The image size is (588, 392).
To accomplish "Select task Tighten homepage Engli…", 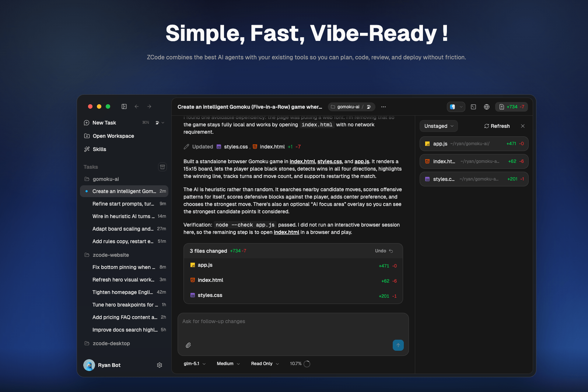I will (x=124, y=292).
